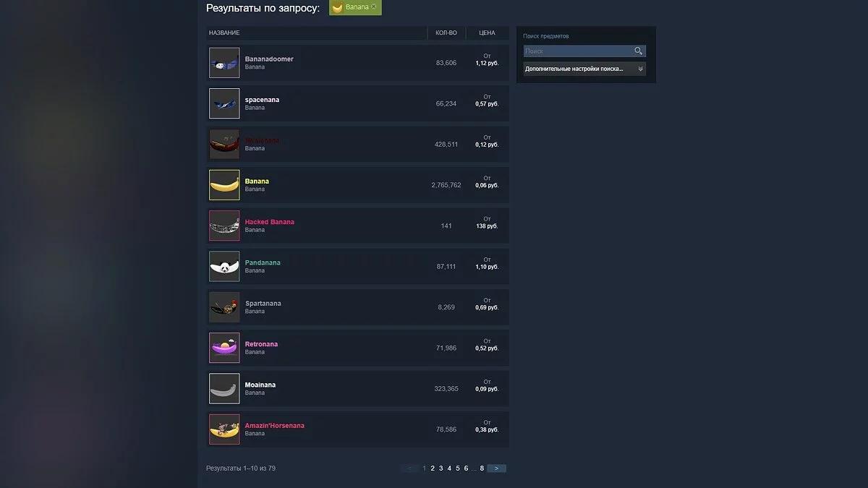Screen dimensions: 868x488
Task: Select the yellow Banana item icon
Action: pos(224,185)
